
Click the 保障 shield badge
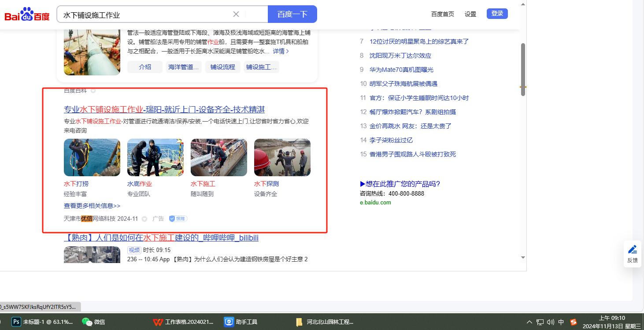pyautogui.click(x=178, y=219)
